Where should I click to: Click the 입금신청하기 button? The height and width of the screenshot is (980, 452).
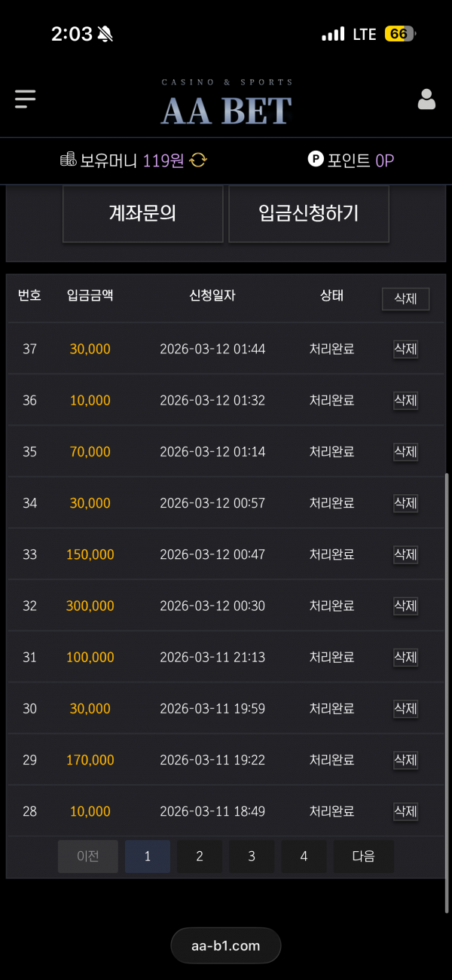[309, 214]
